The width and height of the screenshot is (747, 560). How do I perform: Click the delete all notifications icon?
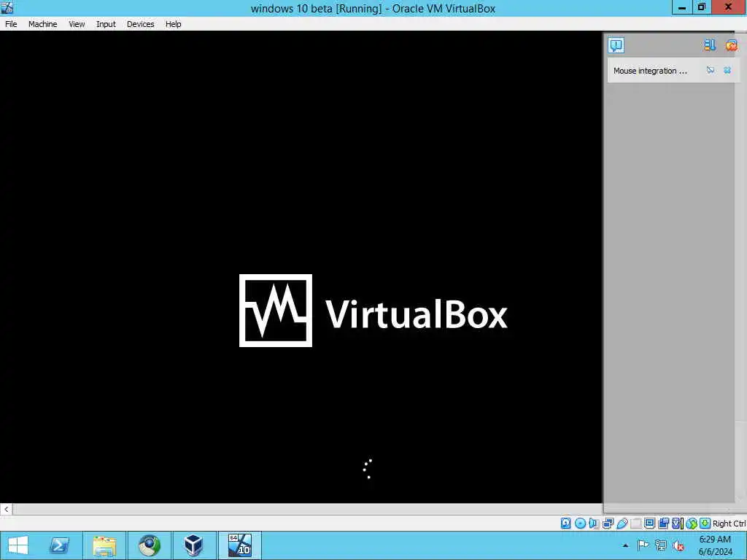coord(731,45)
